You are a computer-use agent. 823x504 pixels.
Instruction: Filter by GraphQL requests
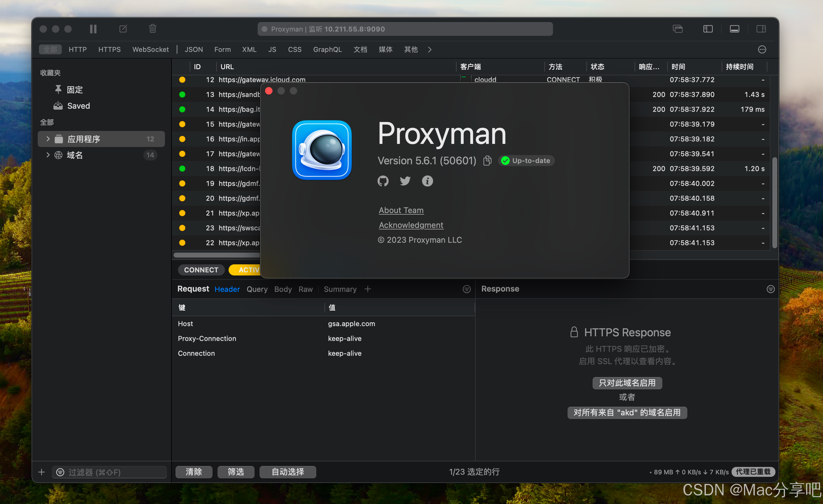click(327, 49)
